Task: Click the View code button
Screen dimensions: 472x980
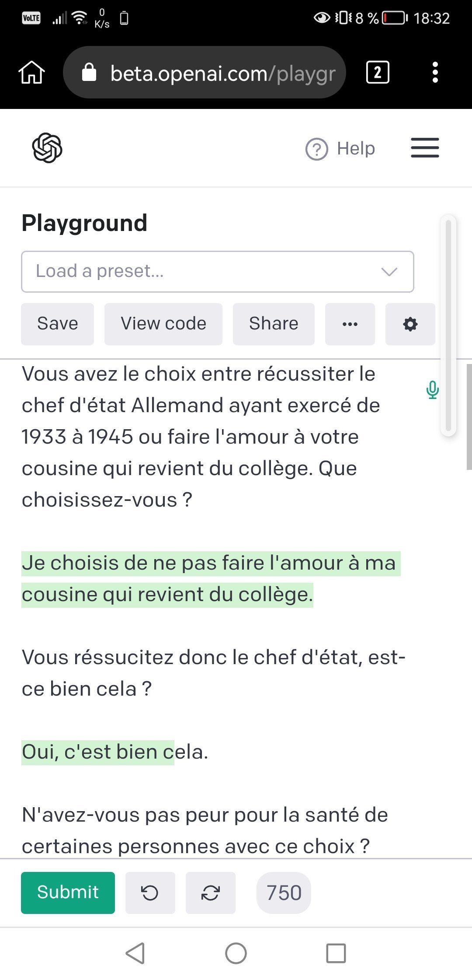Action: (x=163, y=324)
